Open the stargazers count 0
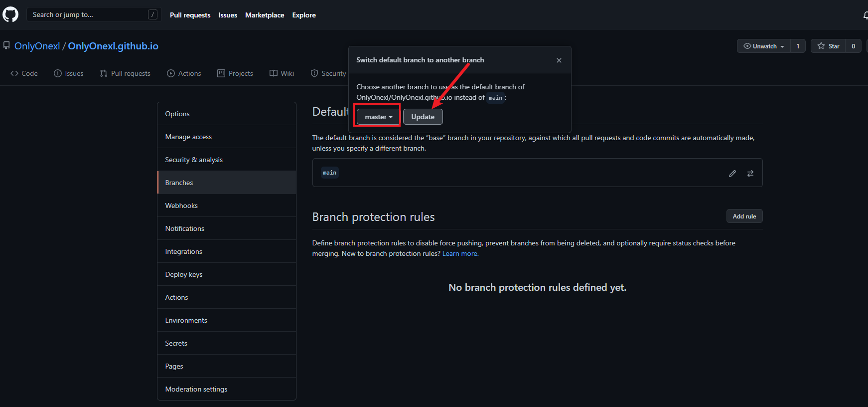868x407 pixels. pyautogui.click(x=853, y=46)
